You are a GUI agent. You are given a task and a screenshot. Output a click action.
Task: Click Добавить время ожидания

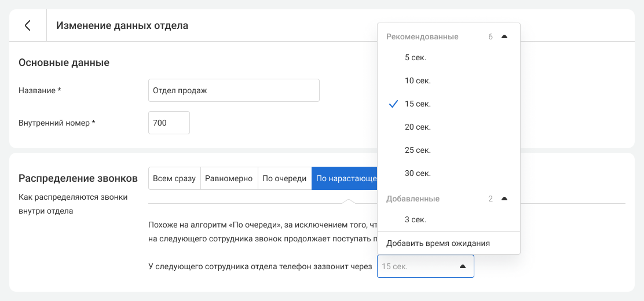coord(438,243)
